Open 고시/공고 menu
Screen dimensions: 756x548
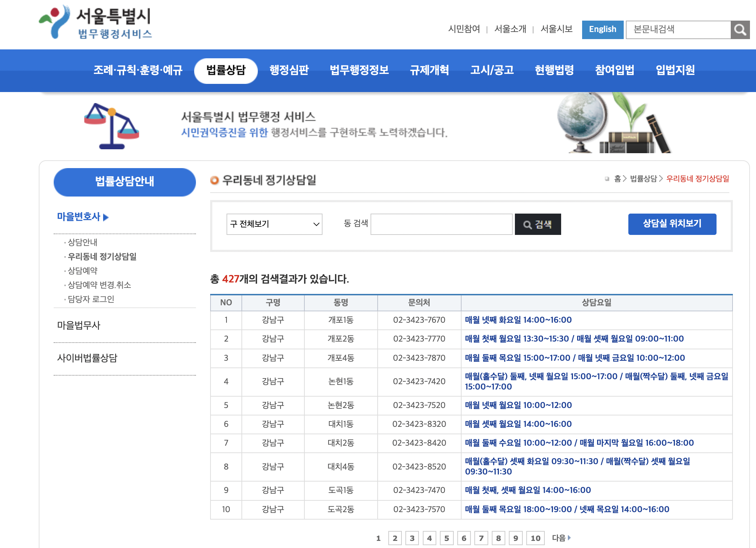pyautogui.click(x=492, y=70)
